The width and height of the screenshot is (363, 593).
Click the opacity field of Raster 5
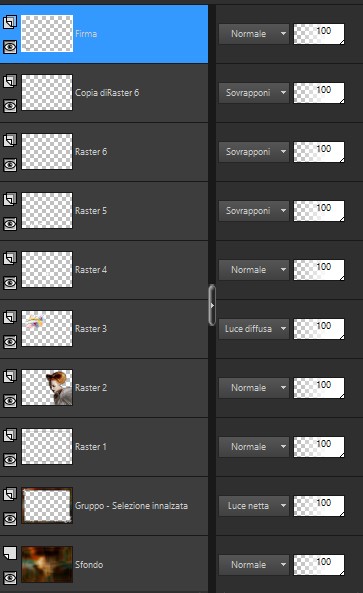tap(319, 211)
